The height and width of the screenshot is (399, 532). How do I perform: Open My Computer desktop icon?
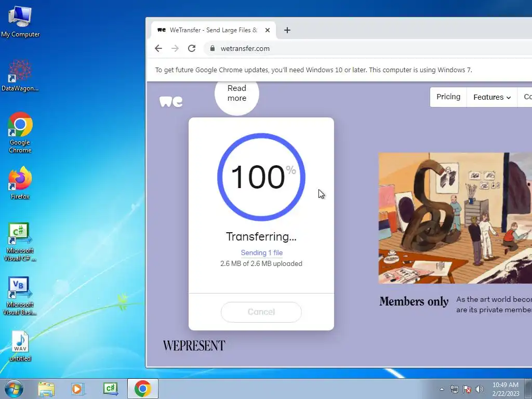20,21
